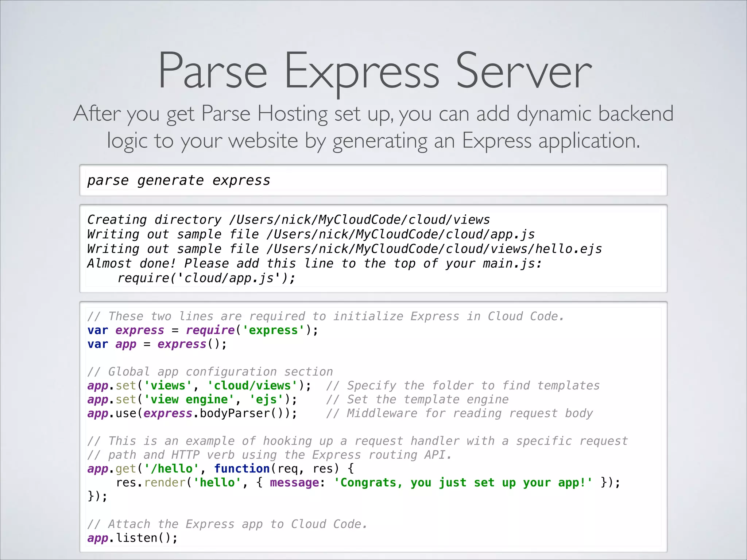Click the 'app.listen();' line
Screen dimensions: 747x560
[132, 538]
